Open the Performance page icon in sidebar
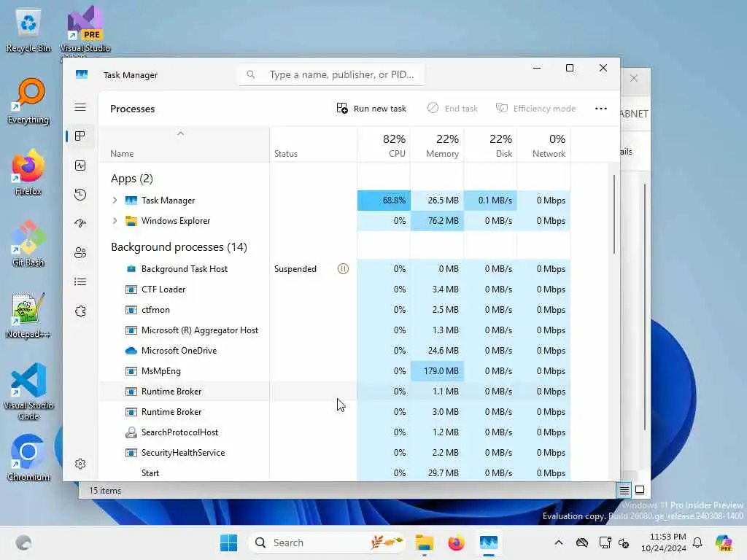 click(x=80, y=166)
